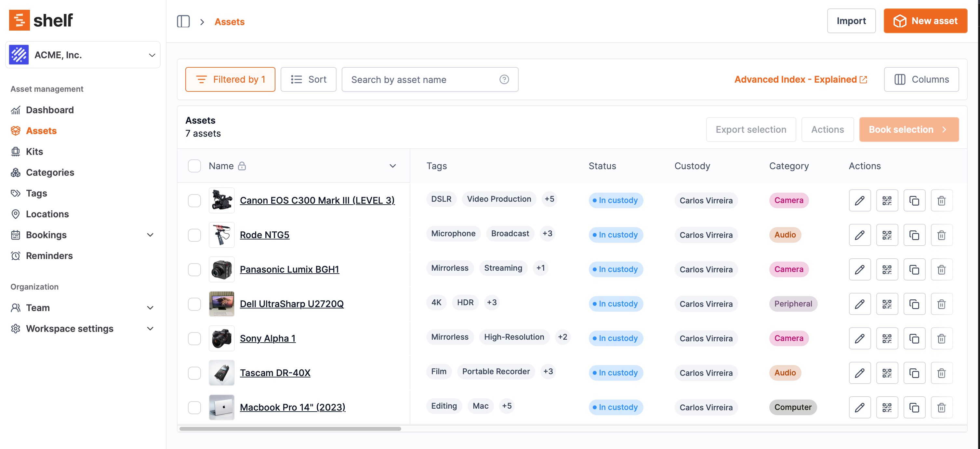Click Book selection
The image size is (980, 449).
click(x=909, y=129)
